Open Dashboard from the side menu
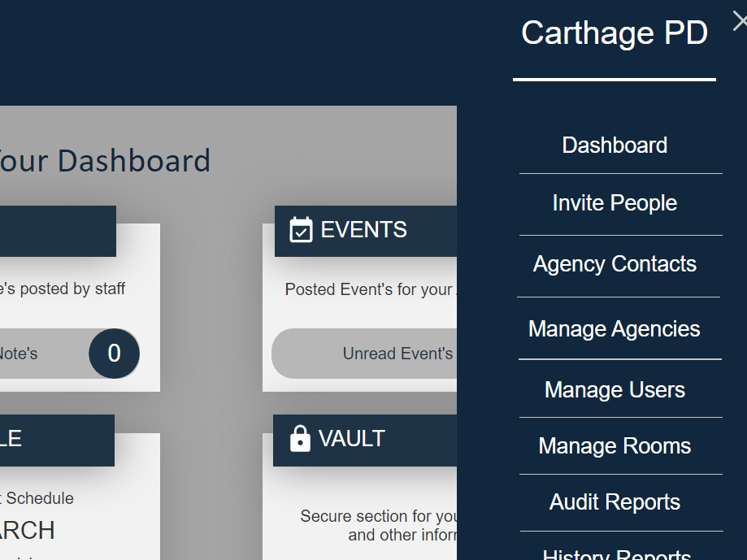The image size is (747, 560). click(615, 145)
